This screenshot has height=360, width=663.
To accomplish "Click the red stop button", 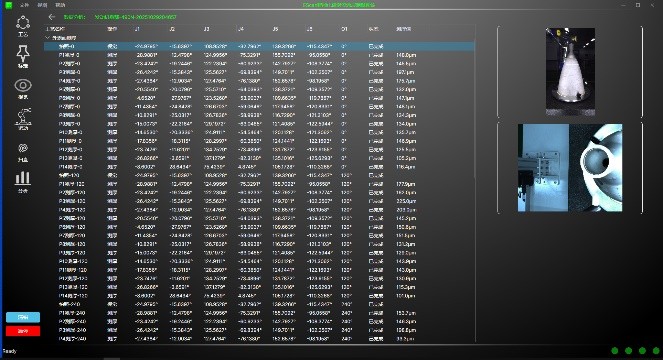I will coord(23,331).
